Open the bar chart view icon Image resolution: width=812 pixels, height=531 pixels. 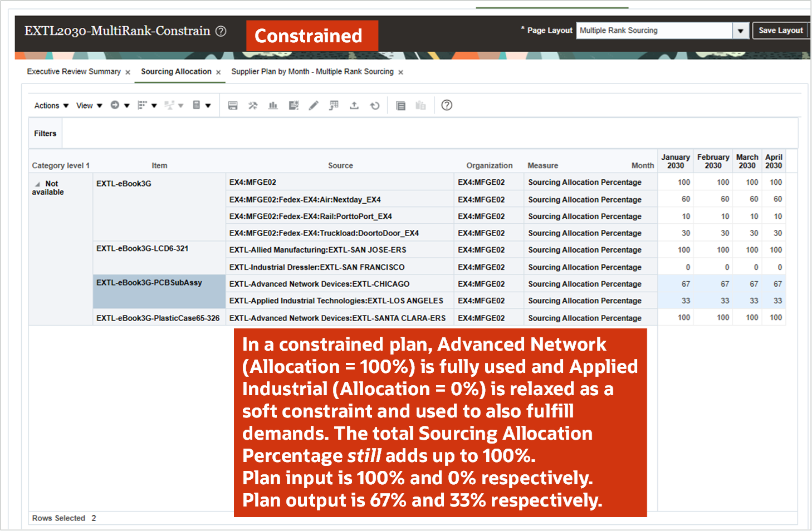pos(273,105)
